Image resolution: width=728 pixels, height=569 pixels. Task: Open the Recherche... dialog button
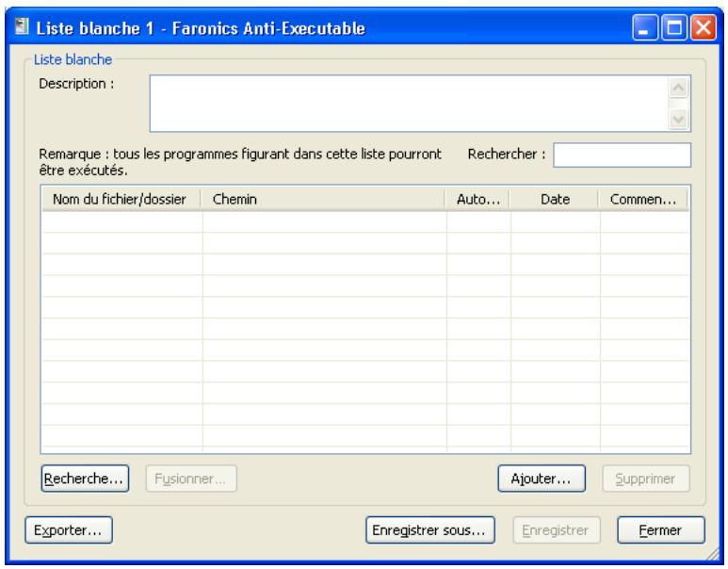click(85, 479)
